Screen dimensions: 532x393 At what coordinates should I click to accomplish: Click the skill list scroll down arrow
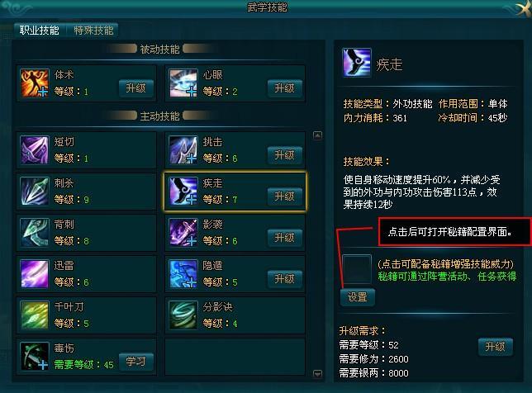(x=317, y=374)
